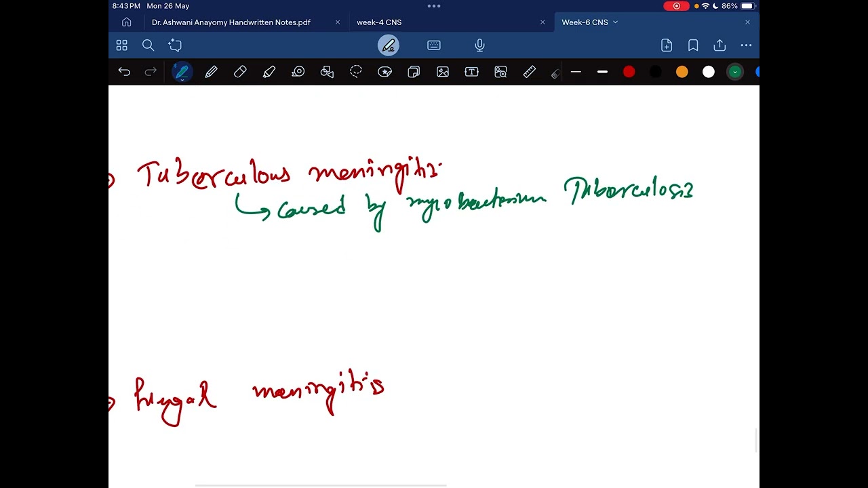Open the more options ellipsis menu

coord(746,45)
